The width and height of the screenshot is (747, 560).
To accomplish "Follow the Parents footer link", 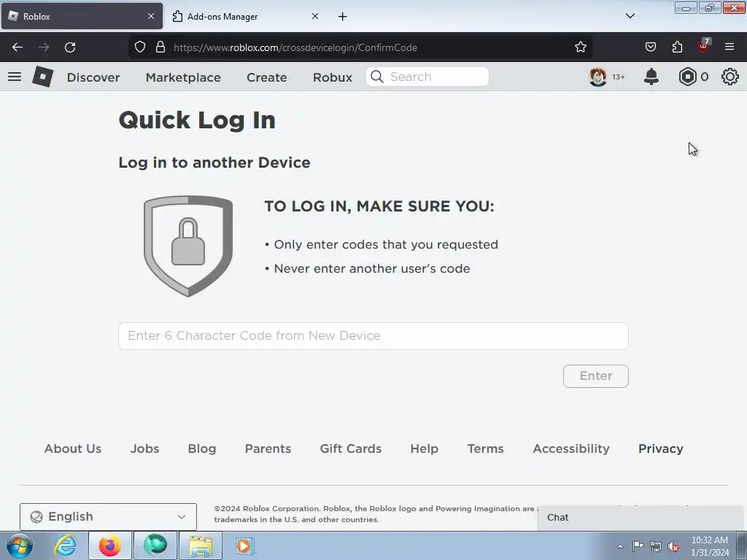I will pyautogui.click(x=268, y=448).
